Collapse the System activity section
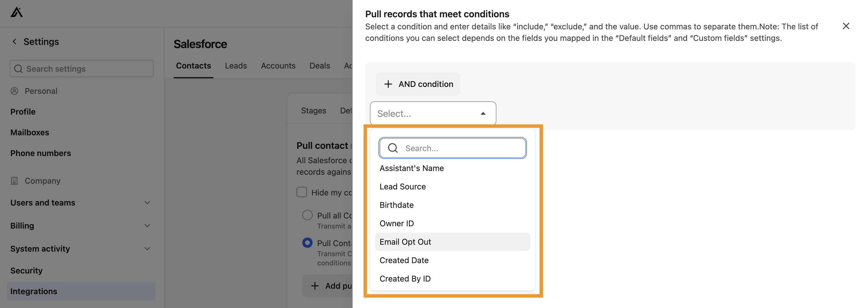Viewport: 868px width, 308px height. [147, 248]
